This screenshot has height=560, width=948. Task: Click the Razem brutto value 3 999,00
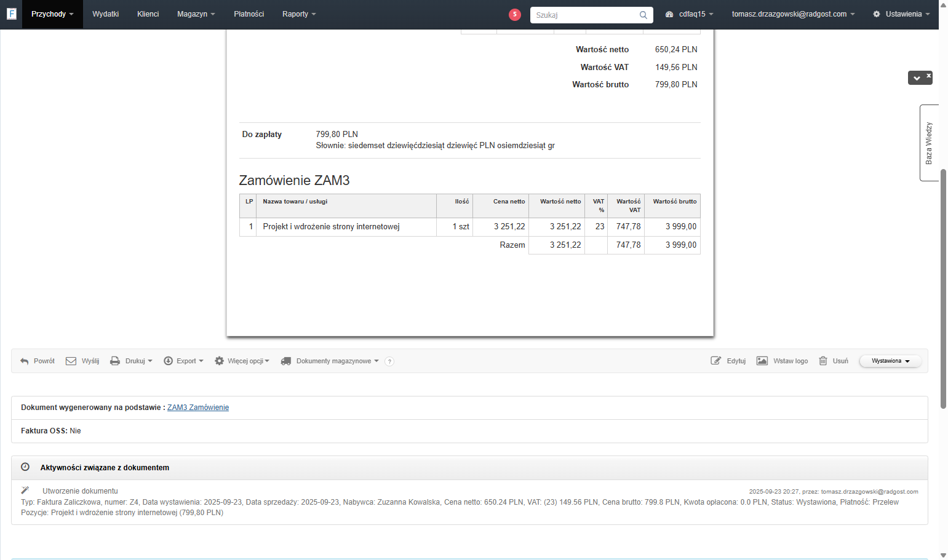click(681, 245)
